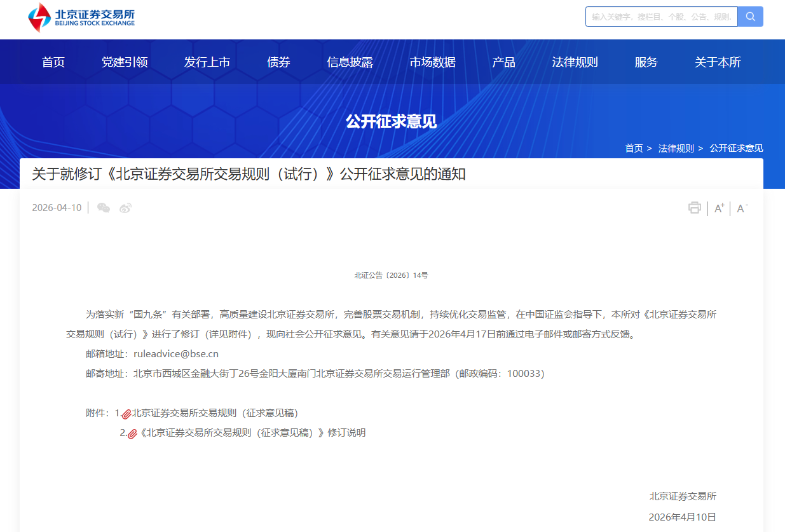Select 市场数据 in the navigation bar
The height and width of the screenshot is (532, 785).
[x=433, y=62]
